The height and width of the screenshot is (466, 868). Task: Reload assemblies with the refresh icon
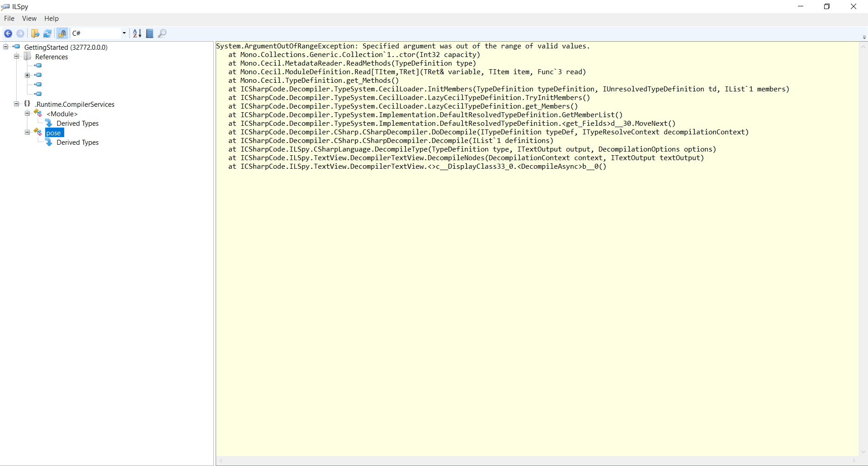coord(47,33)
